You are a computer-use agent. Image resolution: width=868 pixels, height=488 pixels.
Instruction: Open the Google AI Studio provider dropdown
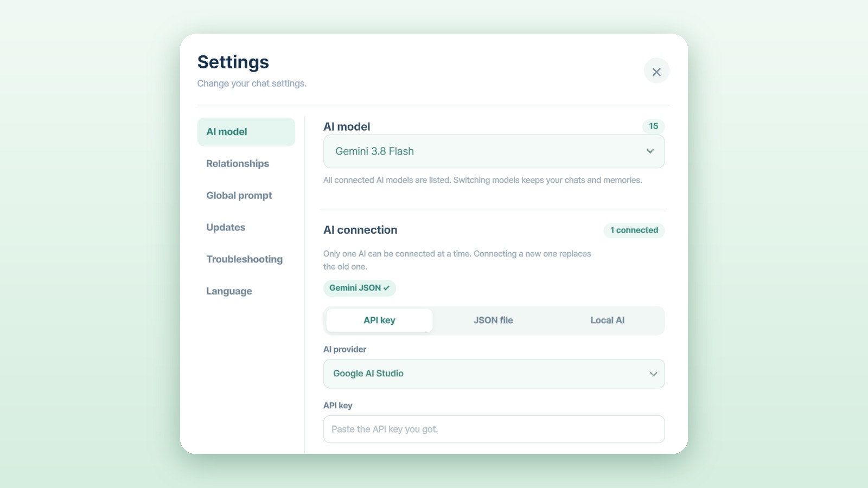point(494,374)
